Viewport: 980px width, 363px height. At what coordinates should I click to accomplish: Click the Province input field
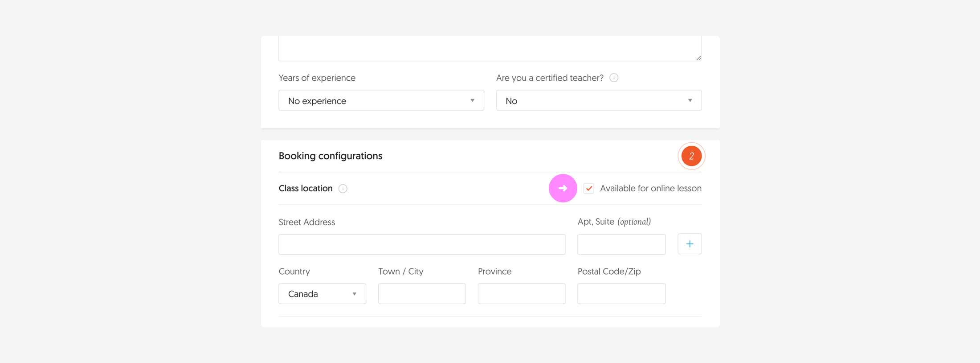click(522, 294)
